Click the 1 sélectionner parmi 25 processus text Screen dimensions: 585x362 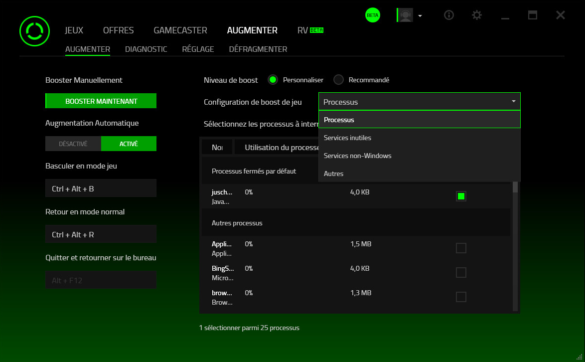click(249, 328)
